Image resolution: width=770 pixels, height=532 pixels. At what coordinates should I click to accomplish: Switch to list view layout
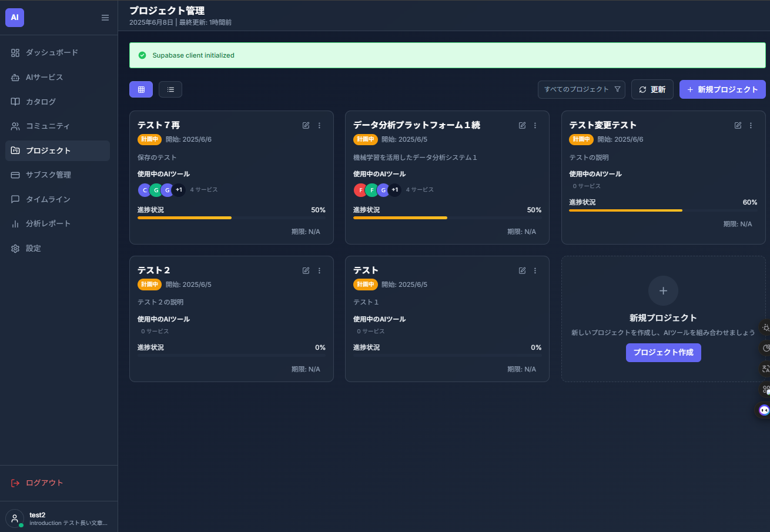(170, 89)
